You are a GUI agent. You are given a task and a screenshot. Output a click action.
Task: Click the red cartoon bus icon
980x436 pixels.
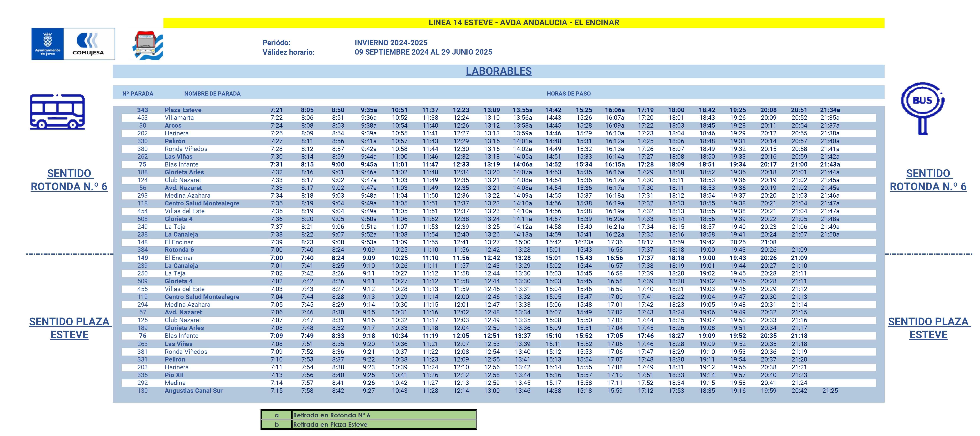148,46
